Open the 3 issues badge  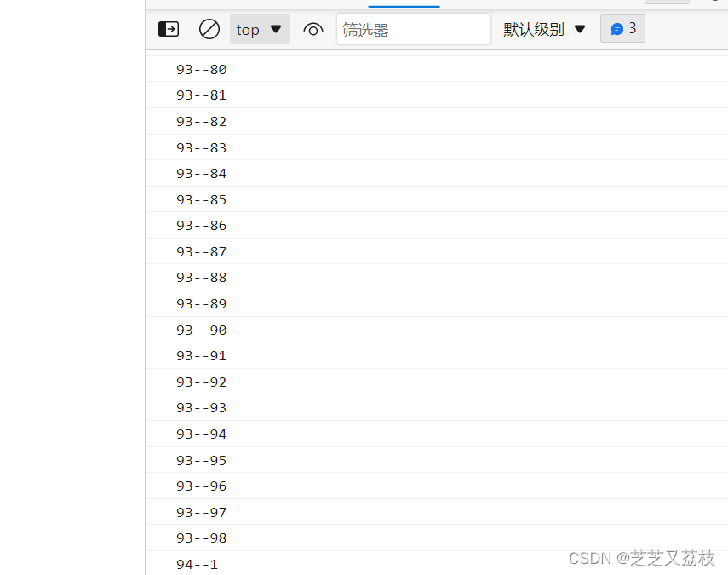click(x=622, y=29)
